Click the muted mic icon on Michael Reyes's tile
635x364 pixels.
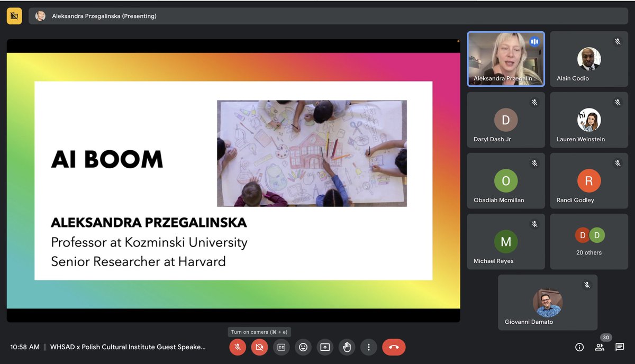point(534,224)
